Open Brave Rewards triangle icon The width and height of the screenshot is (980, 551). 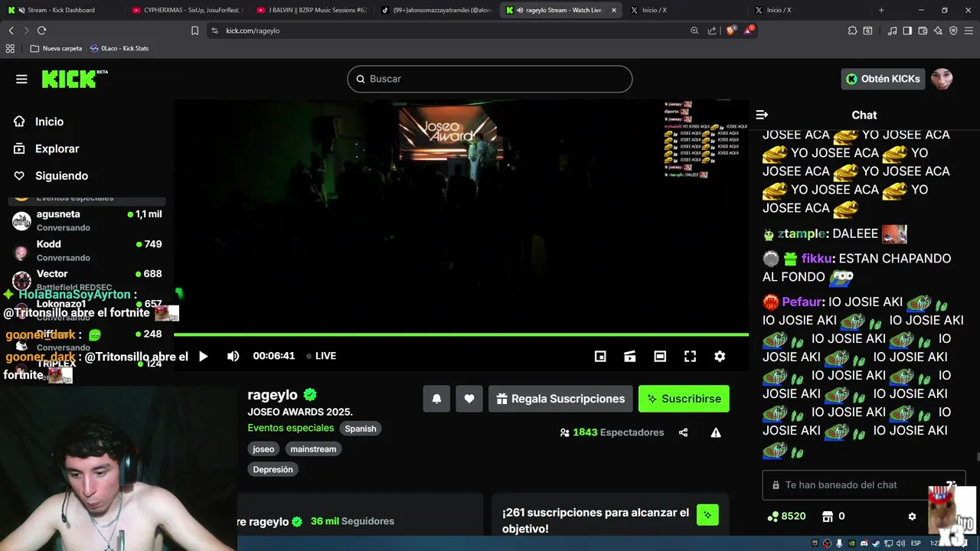[x=750, y=31]
